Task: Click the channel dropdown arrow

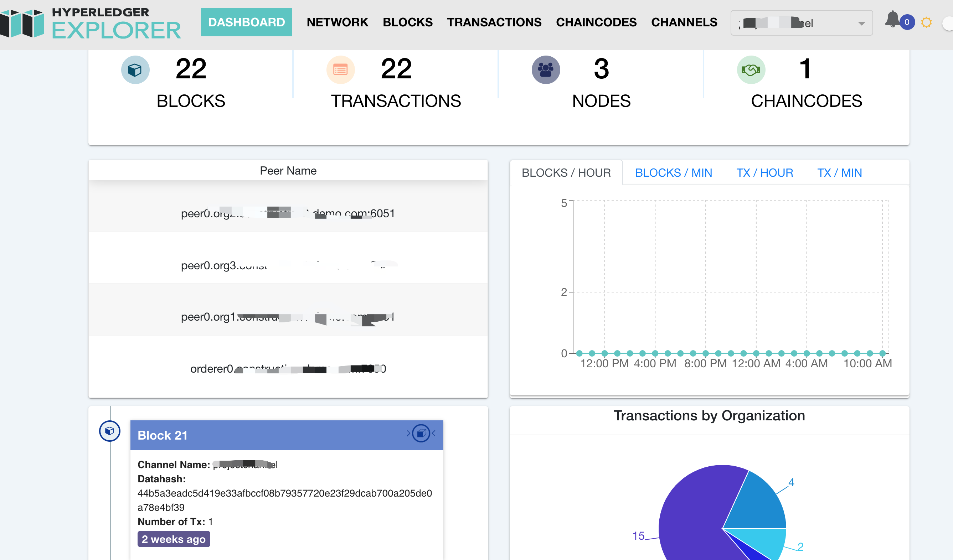Action: pyautogui.click(x=861, y=24)
